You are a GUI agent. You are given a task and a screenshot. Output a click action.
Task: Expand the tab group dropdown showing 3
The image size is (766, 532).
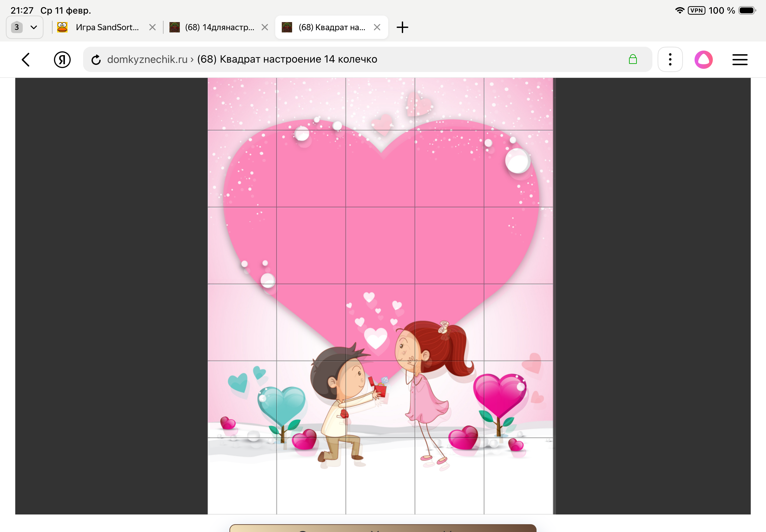25,27
